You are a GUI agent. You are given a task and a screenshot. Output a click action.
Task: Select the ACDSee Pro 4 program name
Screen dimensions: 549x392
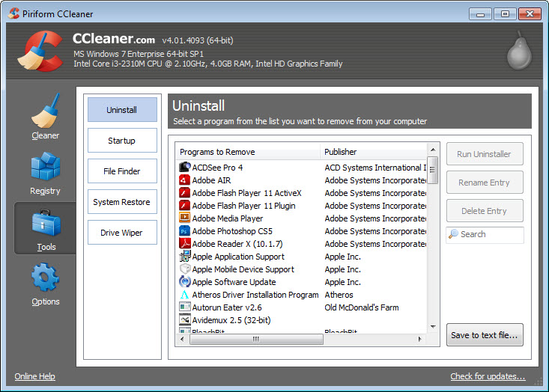pos(217,168)
